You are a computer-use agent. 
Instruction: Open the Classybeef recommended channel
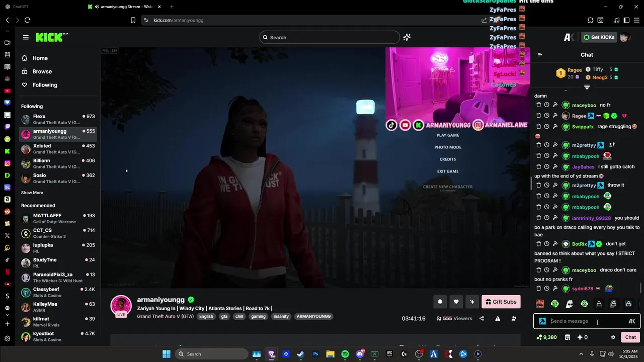pyautogui.click(x=58, y=293)
